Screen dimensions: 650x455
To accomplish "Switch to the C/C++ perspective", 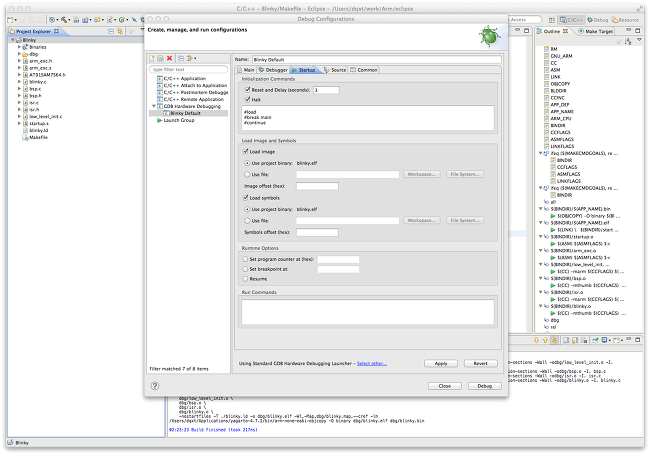I will tap(571, 20).
